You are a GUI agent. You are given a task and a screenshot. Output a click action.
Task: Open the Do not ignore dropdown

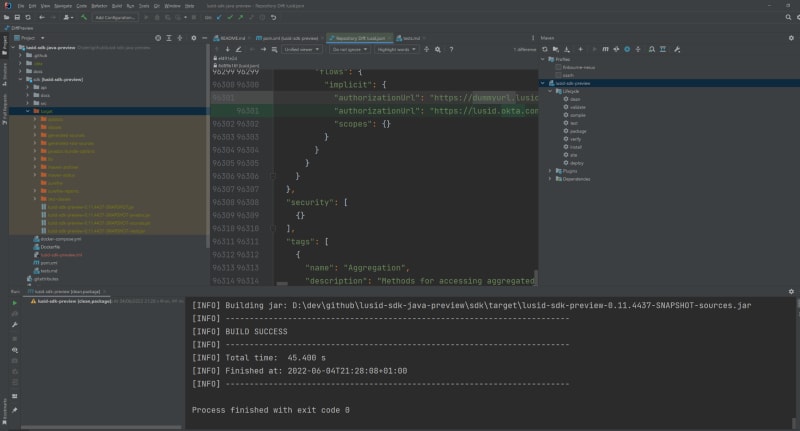[x=349, y=49]
